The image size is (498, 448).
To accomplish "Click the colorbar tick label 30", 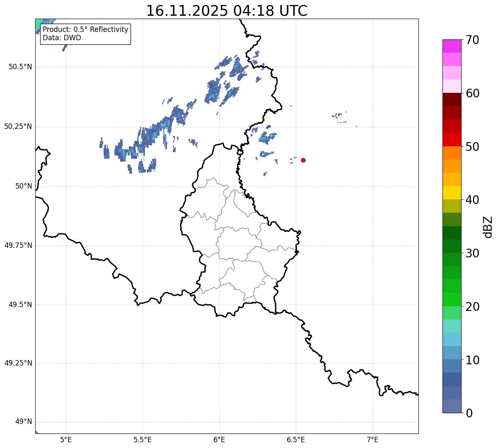I will click(x=472, y=254).
